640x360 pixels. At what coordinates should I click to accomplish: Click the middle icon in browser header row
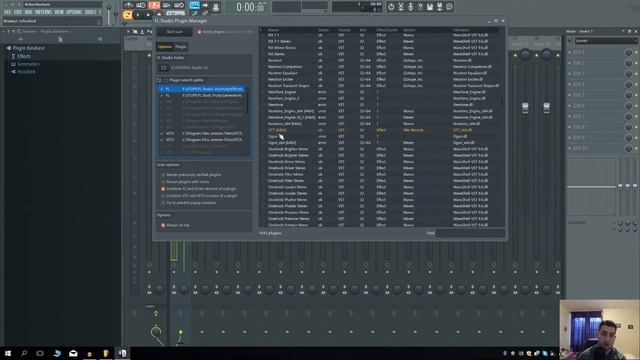click(60, 39)
